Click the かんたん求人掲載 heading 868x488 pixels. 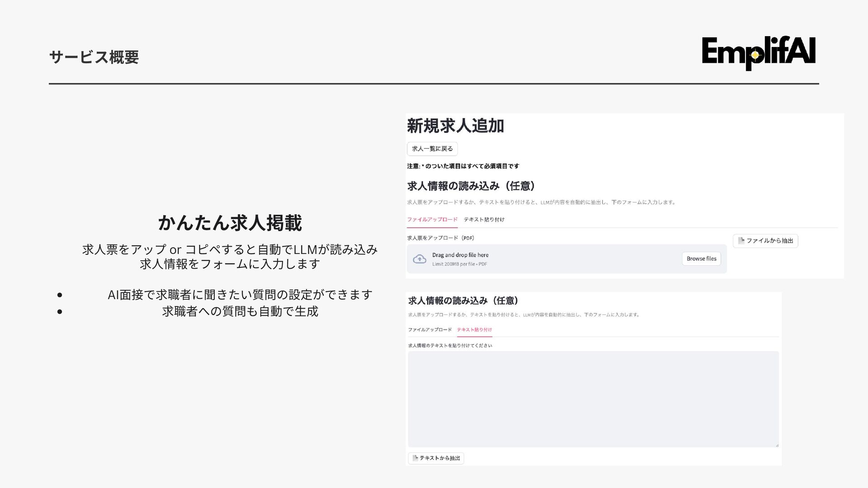[230, 223]
